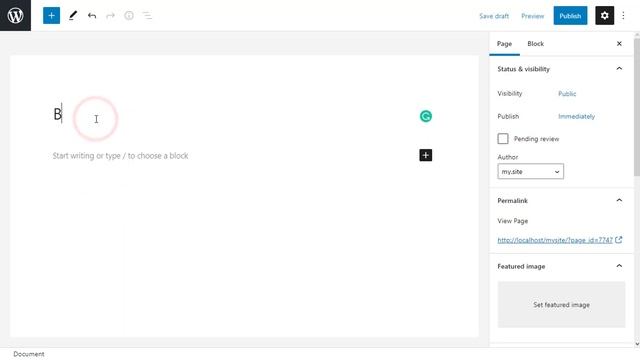Click the Visibility label
Image resolution: width=640 pixels, height=360 pixels.
[510, 93]
